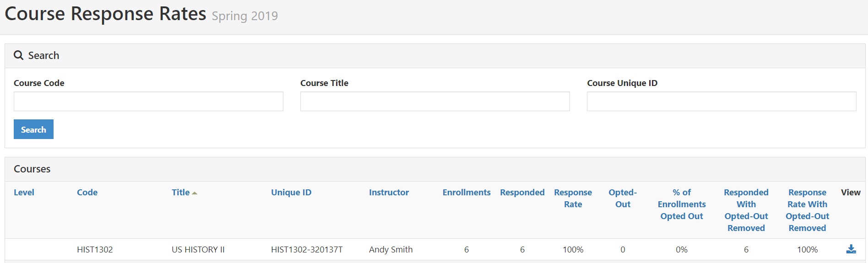Image resolution: width=868 pixels, height=263 pixels.
Task: Sort courses by Code column
Action: tap(87, 193)
